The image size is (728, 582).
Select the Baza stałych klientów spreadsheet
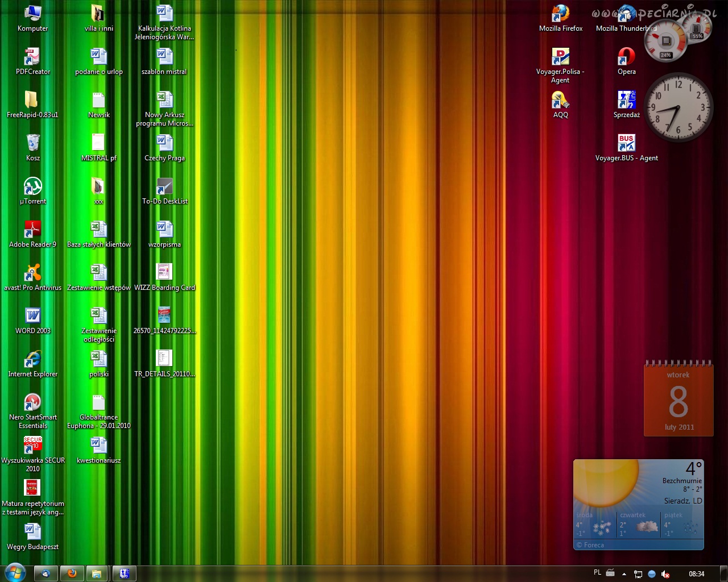click(99, 230)
